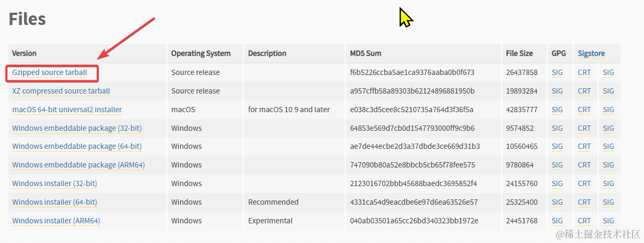The height and width of the screenshot is (243, 644).
Task: Open GPG SIG for Gzipped source tarball
Action: point(557,72)
